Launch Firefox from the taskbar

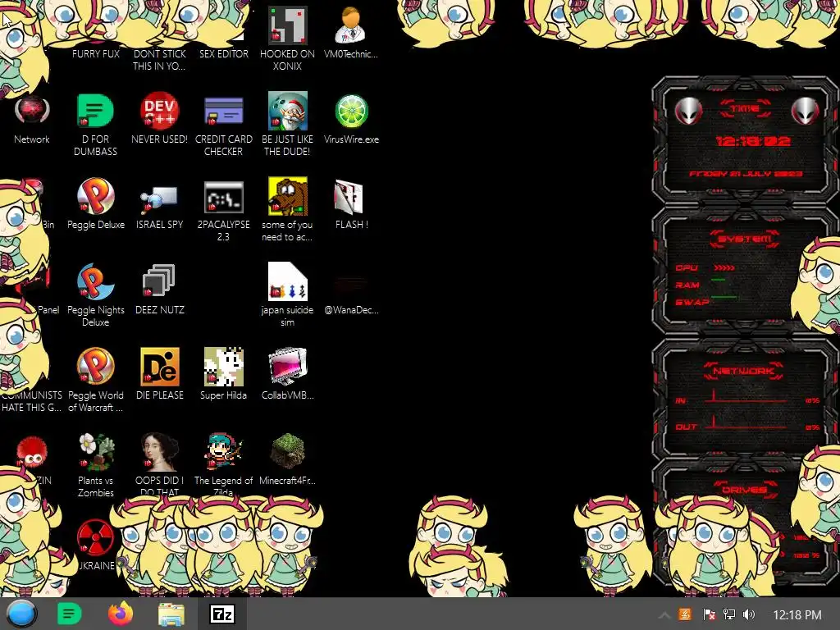coord(121,614)
